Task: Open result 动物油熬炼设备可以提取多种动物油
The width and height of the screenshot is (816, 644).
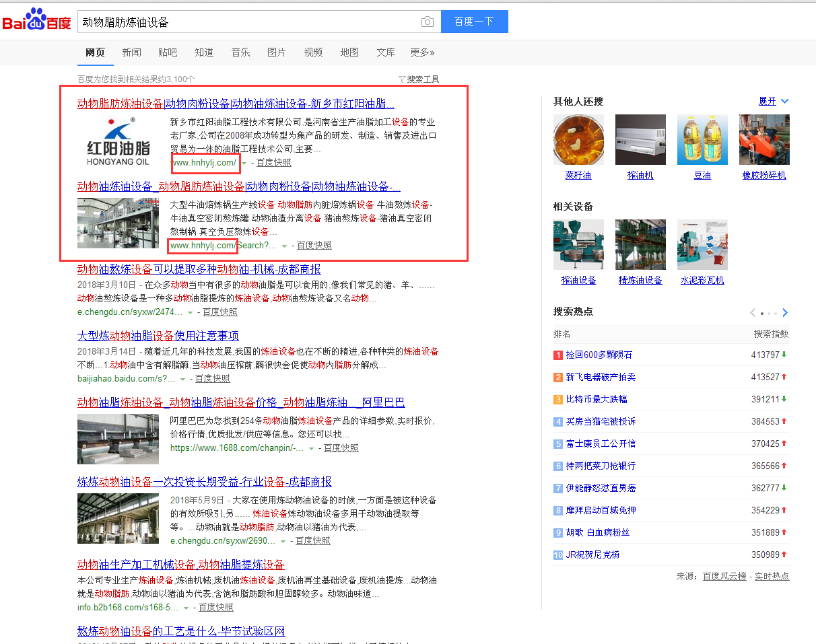Action: click(199, 269)
